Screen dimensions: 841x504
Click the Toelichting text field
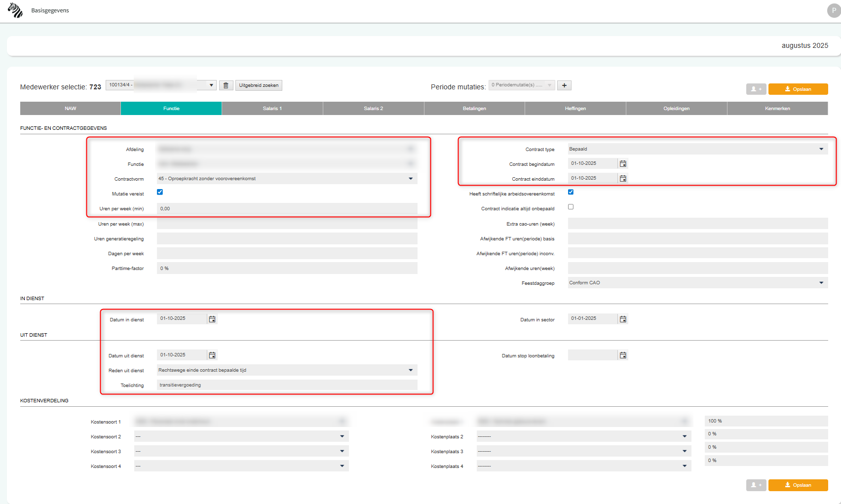287,385
